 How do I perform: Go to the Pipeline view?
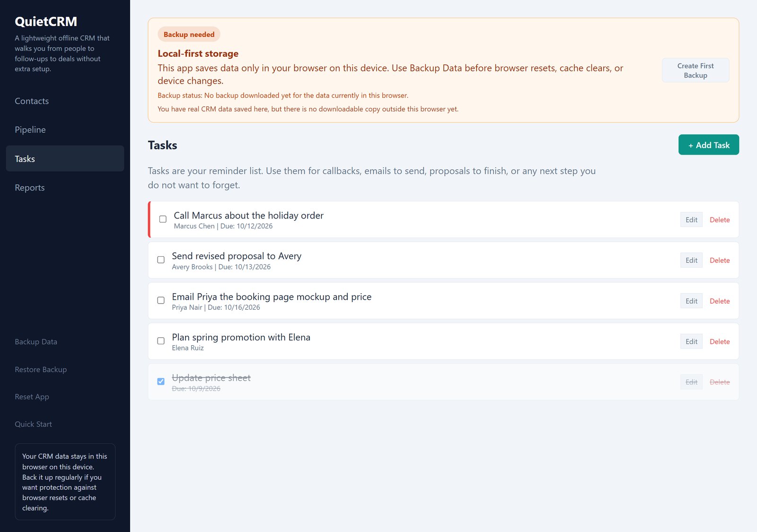point(65,130)
